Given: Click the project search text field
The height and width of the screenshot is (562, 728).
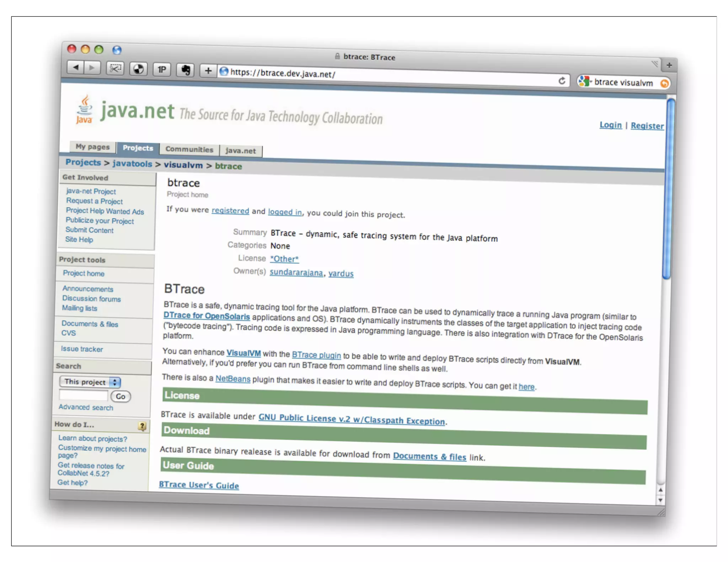Looking at the screenshot, I should 84,395.
